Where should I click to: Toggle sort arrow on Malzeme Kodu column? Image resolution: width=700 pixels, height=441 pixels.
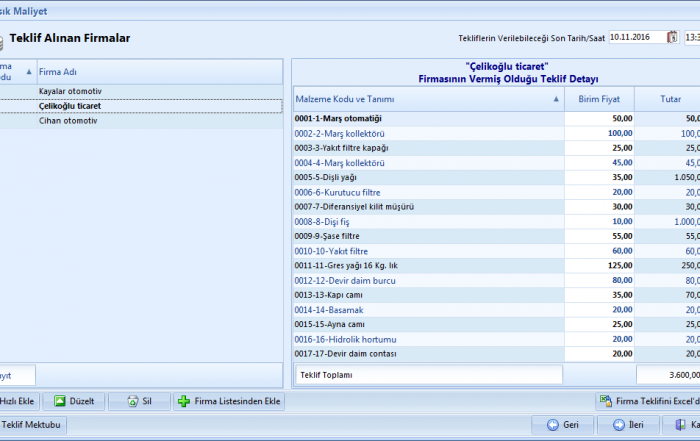556,99
